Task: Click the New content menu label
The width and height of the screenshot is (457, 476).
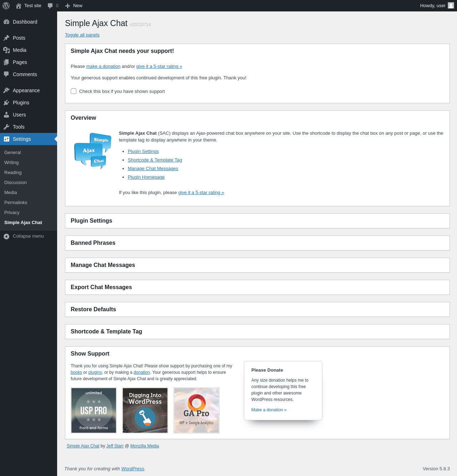Action: [x=78, y=6]
